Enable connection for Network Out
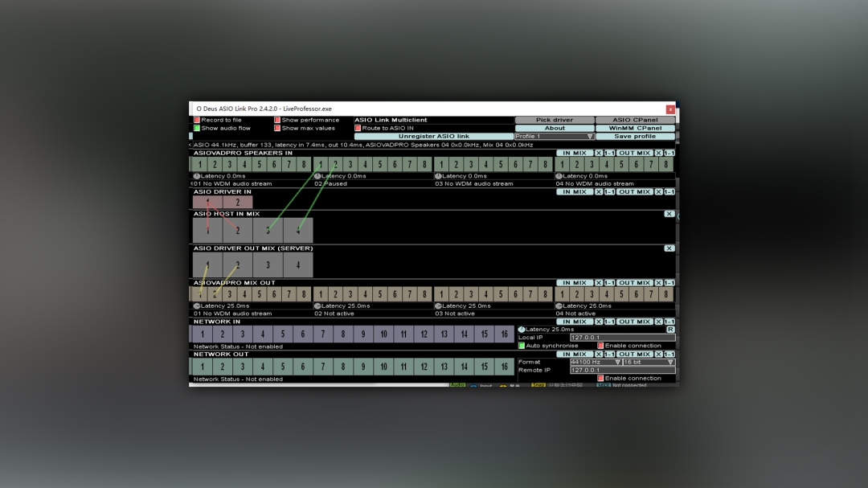This screenshot has width=868, height=488. tap(600, 379)
